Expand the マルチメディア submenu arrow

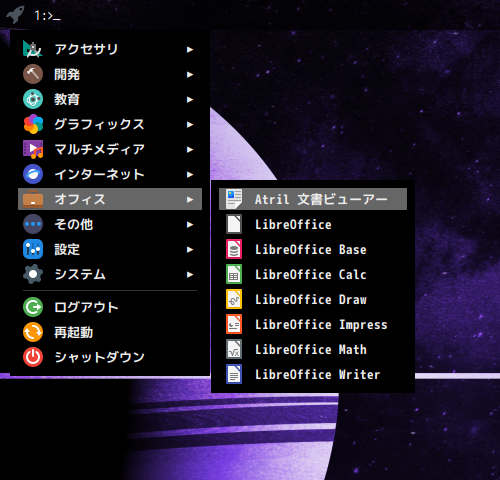point(190,150)
